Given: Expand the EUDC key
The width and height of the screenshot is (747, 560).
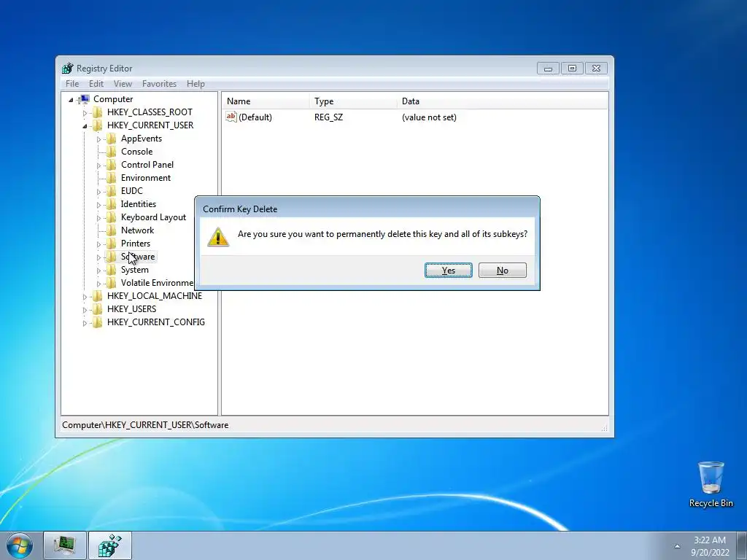Looking at the screenshot, I should 98,192.
